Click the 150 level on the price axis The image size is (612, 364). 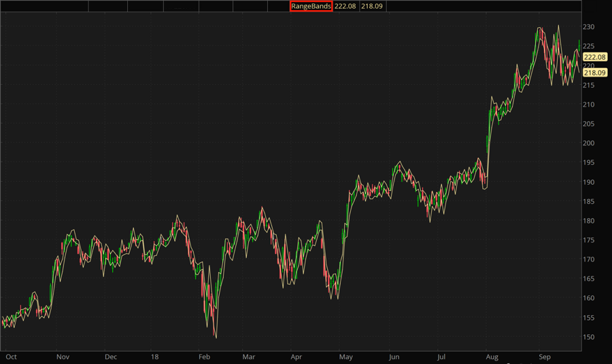(589, 338)
